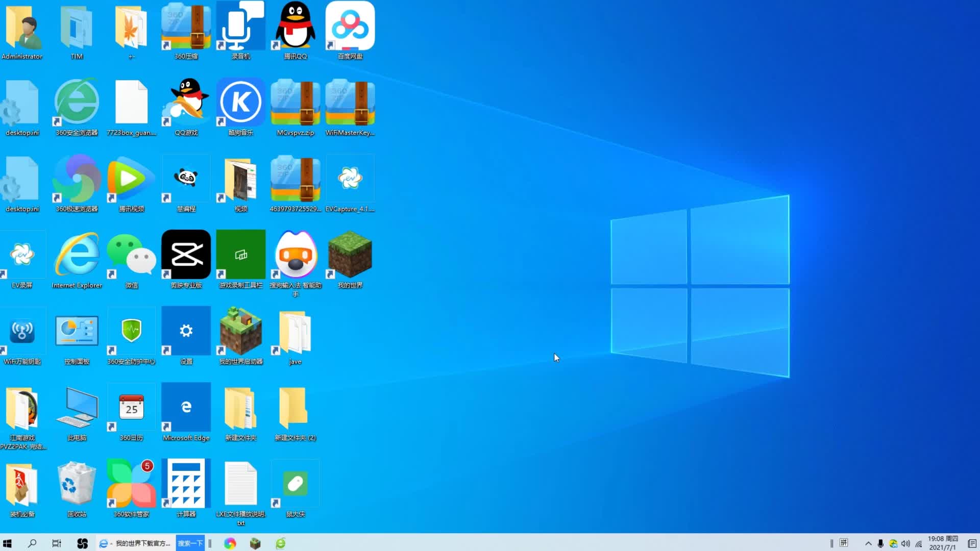
Task: Open the colorful browser taskbar icon
Action: coord(230,543)
